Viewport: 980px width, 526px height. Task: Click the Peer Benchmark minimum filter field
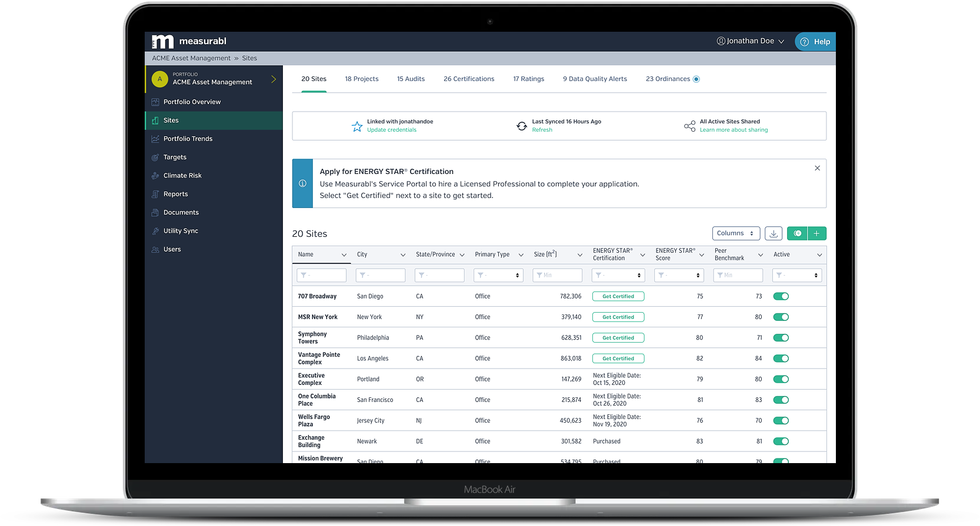[x=738, y=275]
